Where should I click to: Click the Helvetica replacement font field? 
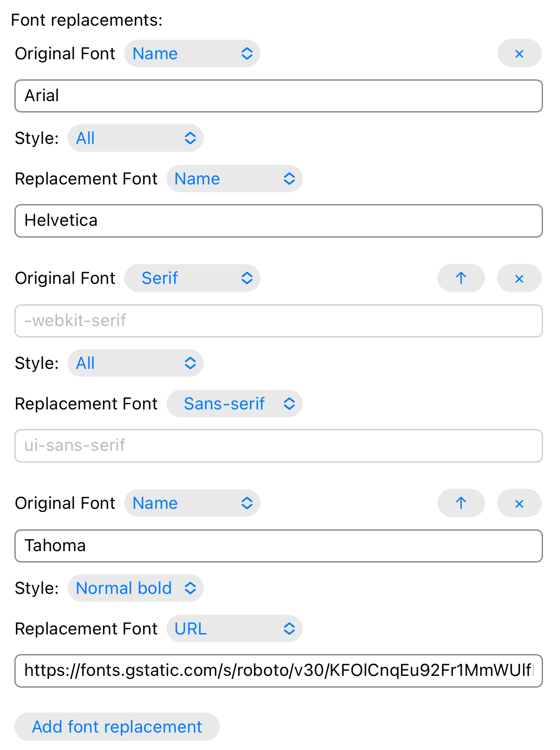tap(279, 221)
